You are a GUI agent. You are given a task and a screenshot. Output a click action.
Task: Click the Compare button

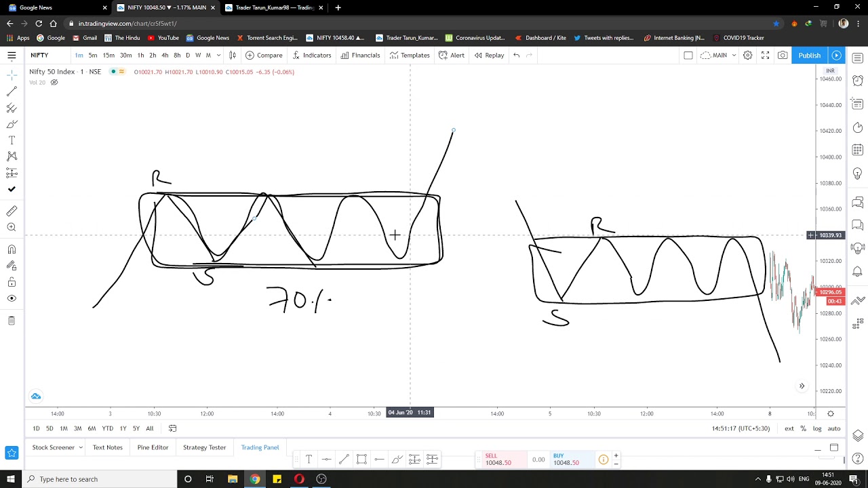(264, 55)
